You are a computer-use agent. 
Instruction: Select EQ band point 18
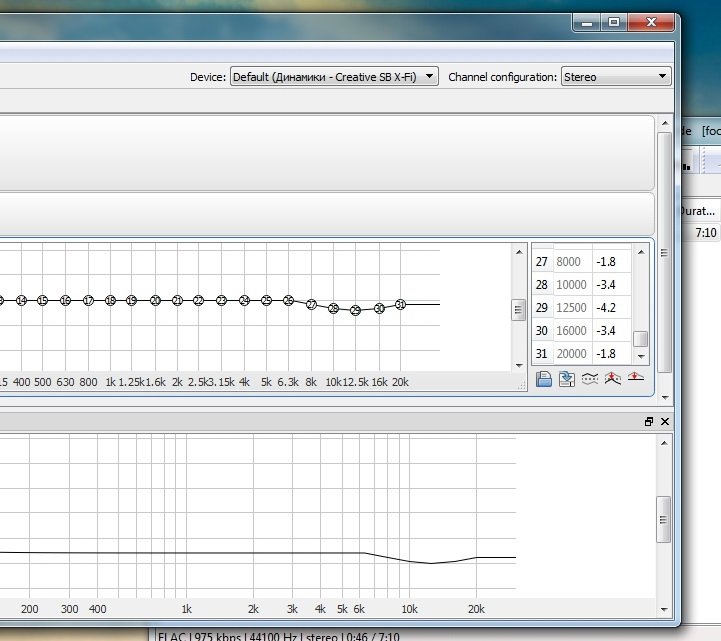(x=110, y=300)
